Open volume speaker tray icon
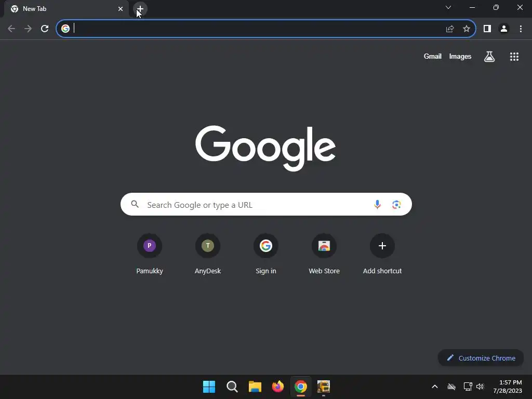Viewport: 532px width, 399px height. click(480, 387)
